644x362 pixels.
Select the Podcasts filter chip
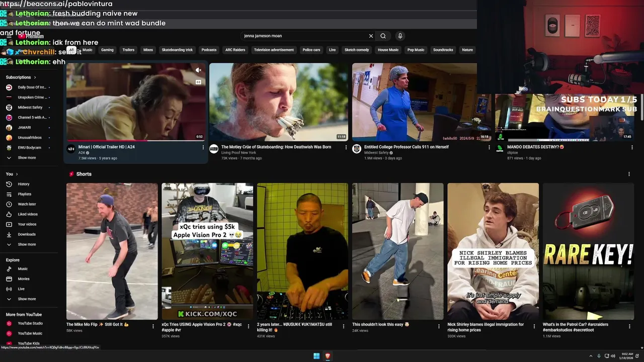pyautogui.click(x=209, y=50)
